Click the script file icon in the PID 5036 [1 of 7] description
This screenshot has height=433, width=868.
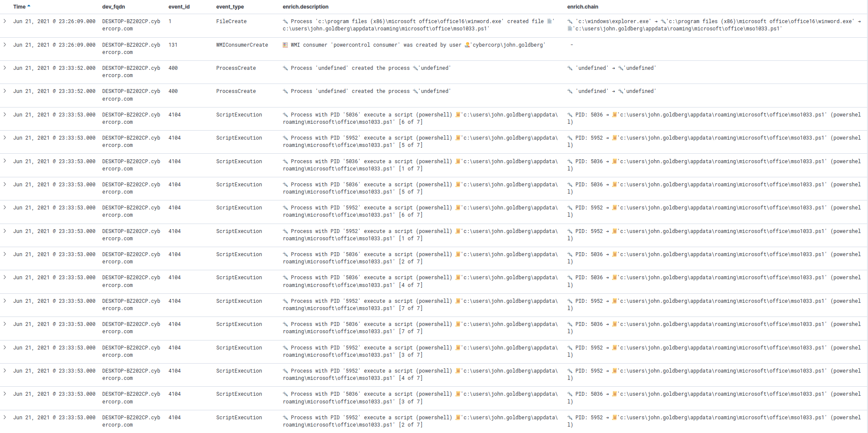click(458, 161)
